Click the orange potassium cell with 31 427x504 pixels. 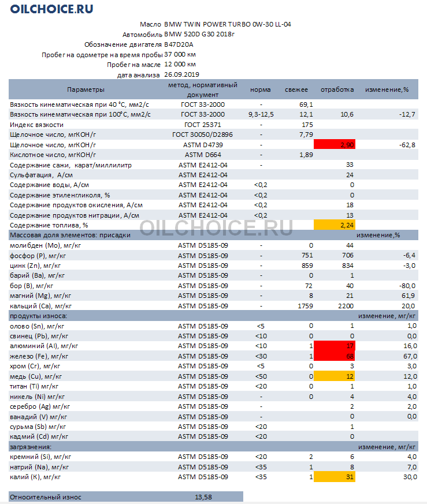coord(335,477)
